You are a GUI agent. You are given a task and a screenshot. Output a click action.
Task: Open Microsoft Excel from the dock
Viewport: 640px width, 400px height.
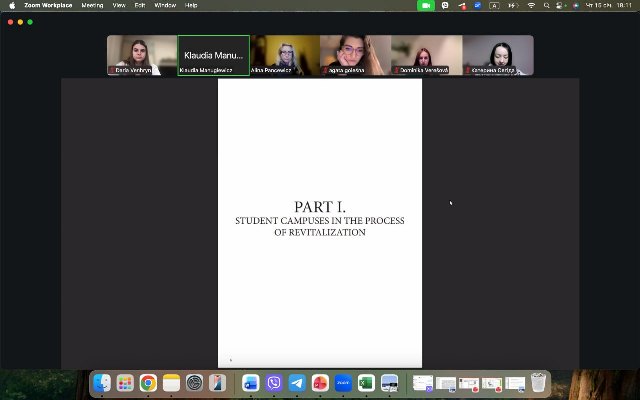coord(366,383)
